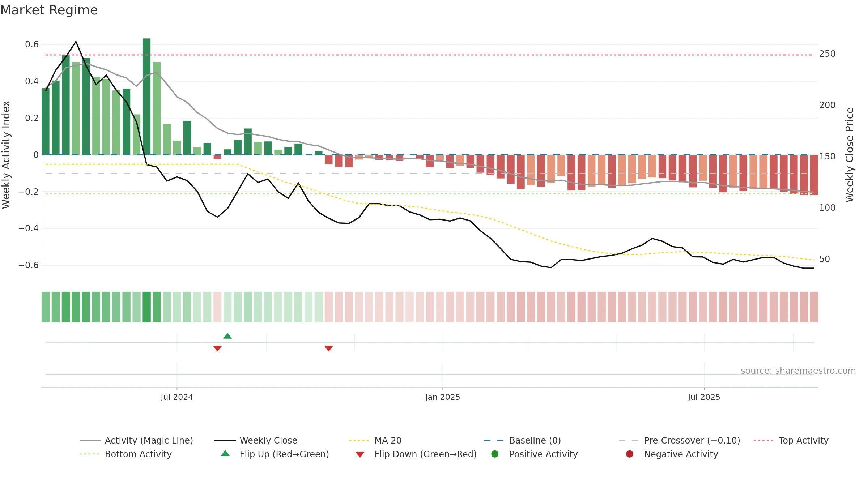
Task: Click the −0.6 activity axis tick label
Action: pyautogui.click(x=28, y=265)
